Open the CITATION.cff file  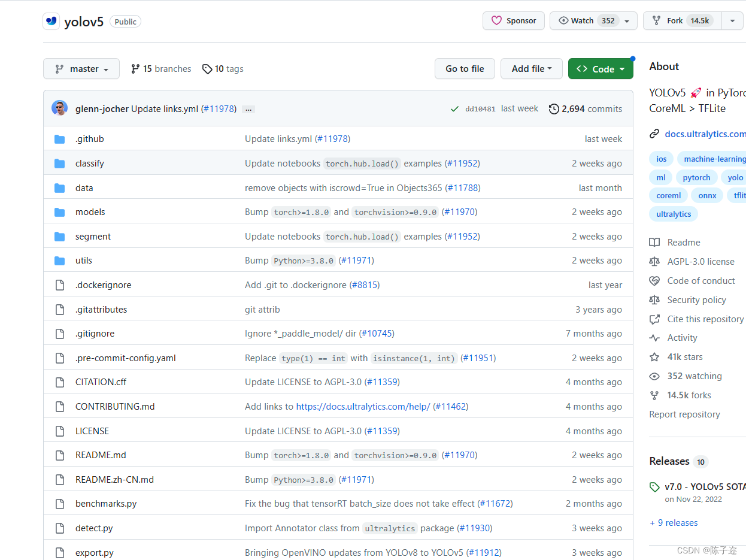coord(101,382)
